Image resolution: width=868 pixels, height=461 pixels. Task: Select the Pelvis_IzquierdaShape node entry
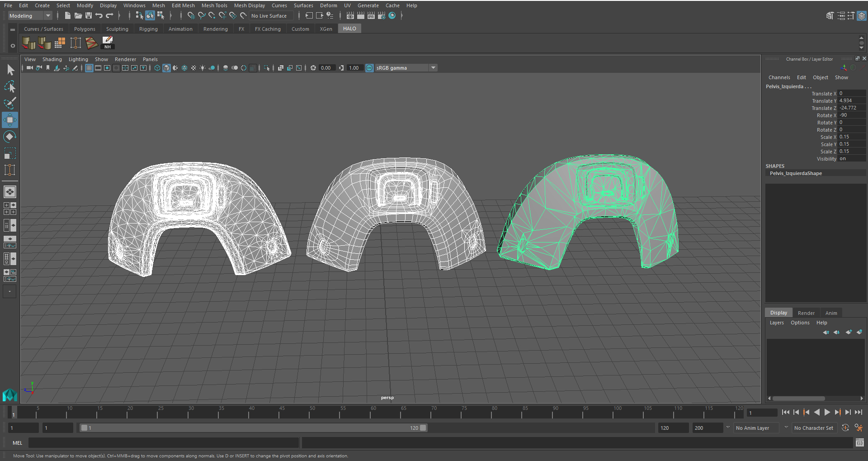click(796, 173)
